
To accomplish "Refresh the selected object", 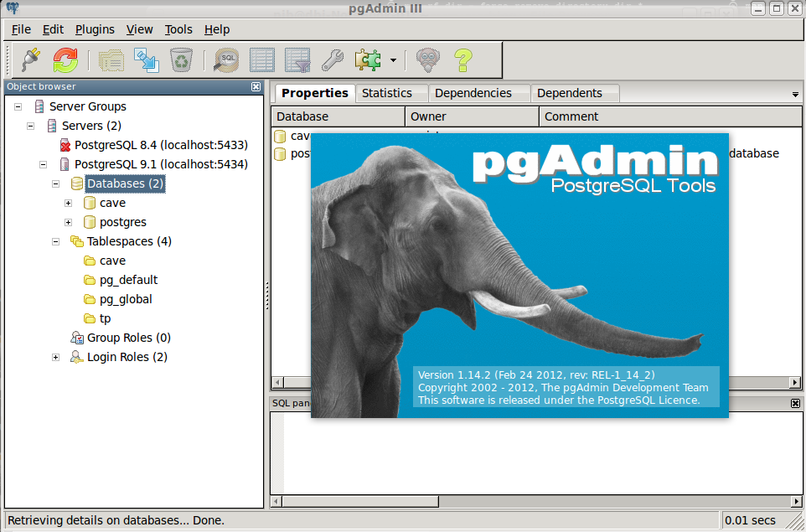I will (65, 60).
